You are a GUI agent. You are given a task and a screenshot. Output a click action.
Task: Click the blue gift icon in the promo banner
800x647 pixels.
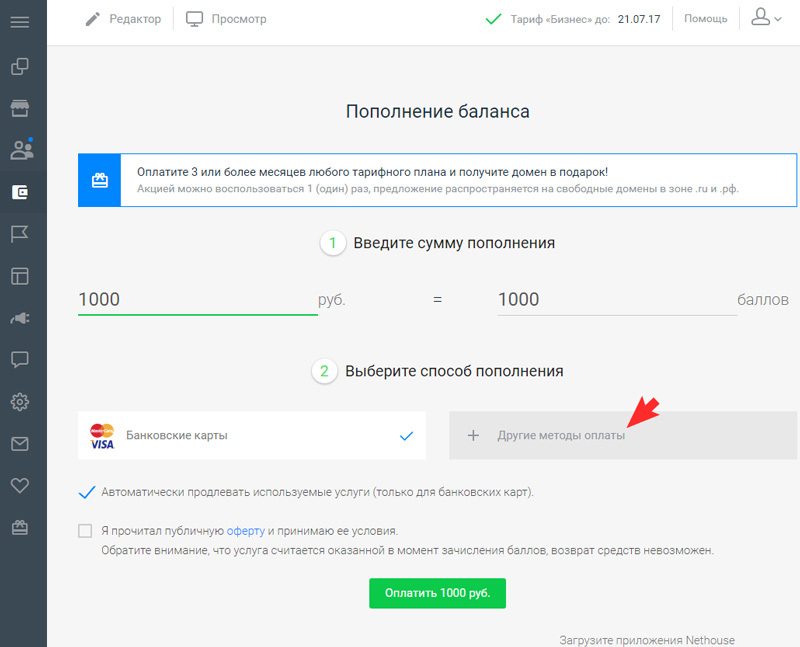pos(99,180)
